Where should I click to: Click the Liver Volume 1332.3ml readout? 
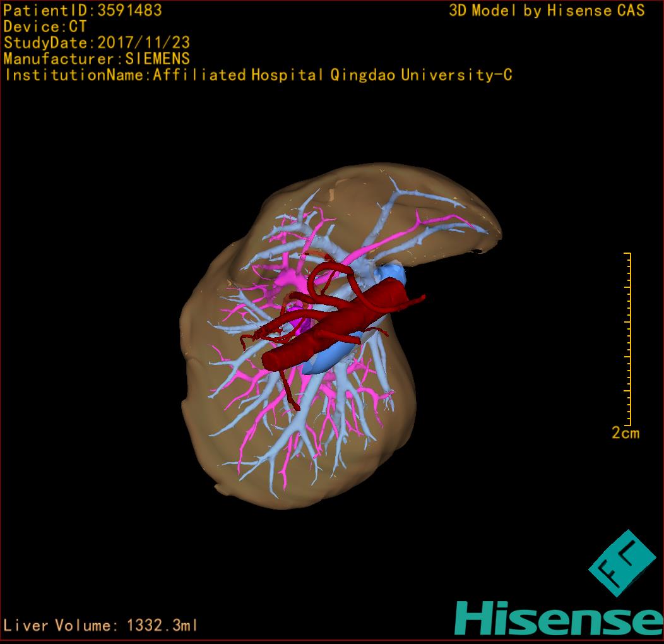point(101,626)
